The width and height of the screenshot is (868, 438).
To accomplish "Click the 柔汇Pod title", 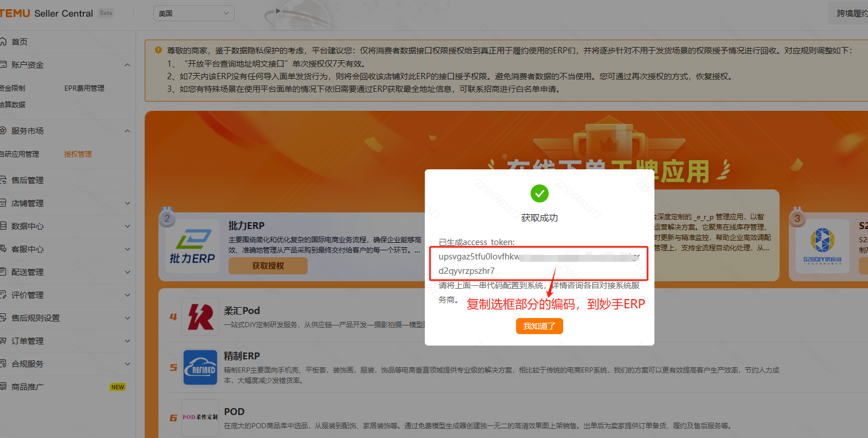I will coord(242,311).
